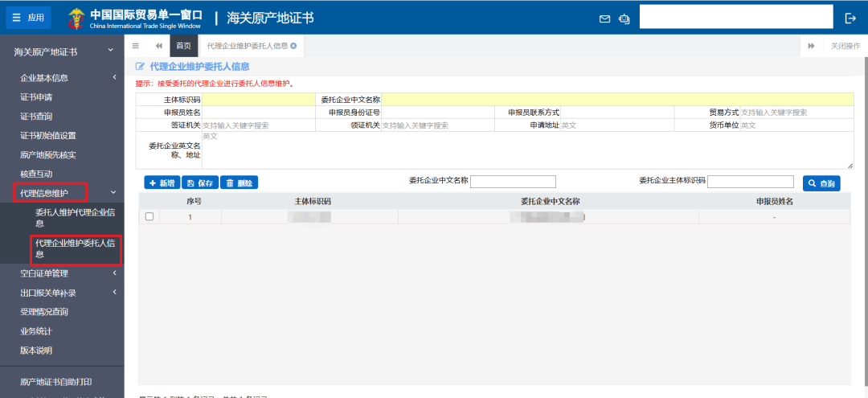Viewport: 868px width, 398px height.
Task: Click the 申报员联系方式 input field
Action: click(617, 113)
